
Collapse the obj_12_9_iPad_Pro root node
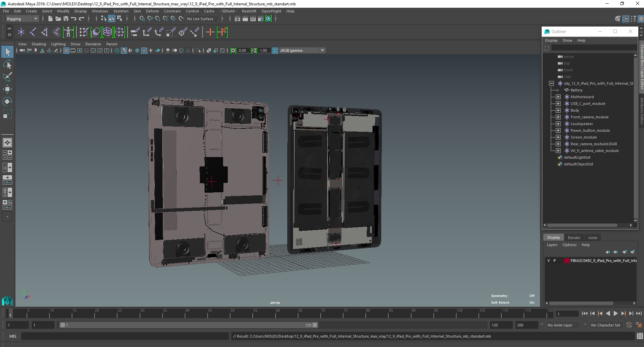551,83
